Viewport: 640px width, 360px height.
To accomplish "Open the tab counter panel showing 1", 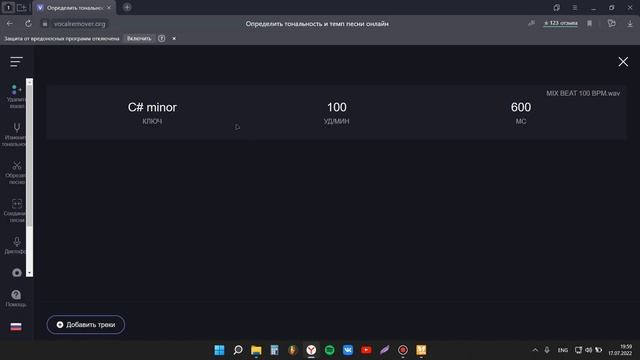I will (x=8, y=7).
